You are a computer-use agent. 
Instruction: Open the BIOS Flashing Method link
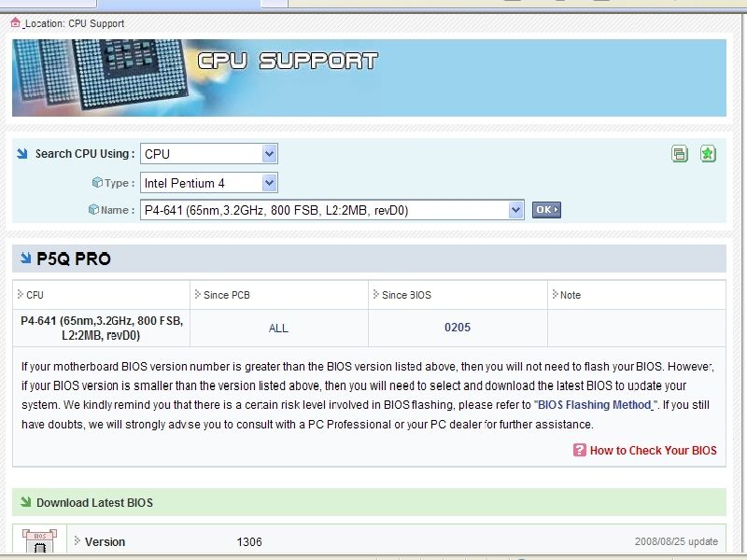pos(596,405)
